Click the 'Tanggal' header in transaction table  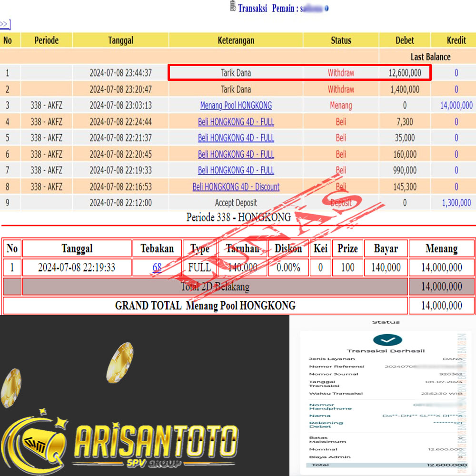tap(120, 40)
